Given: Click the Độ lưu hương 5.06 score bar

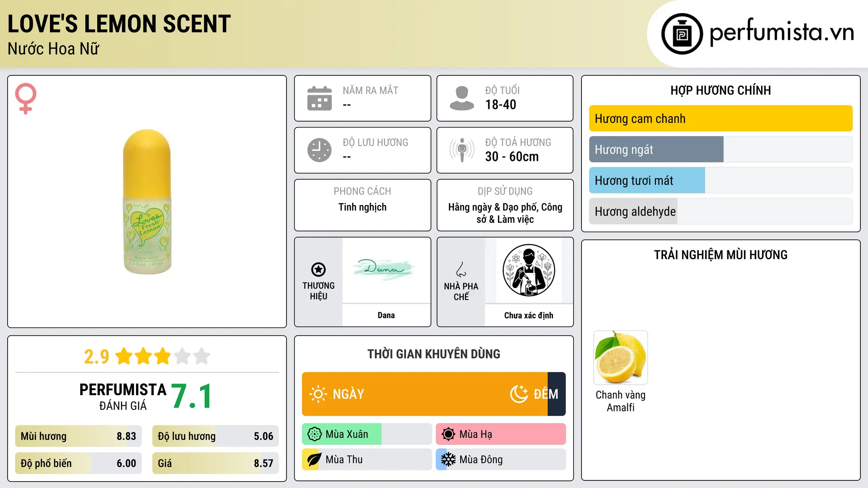Looking at the screenshot, I should (216, 436).
